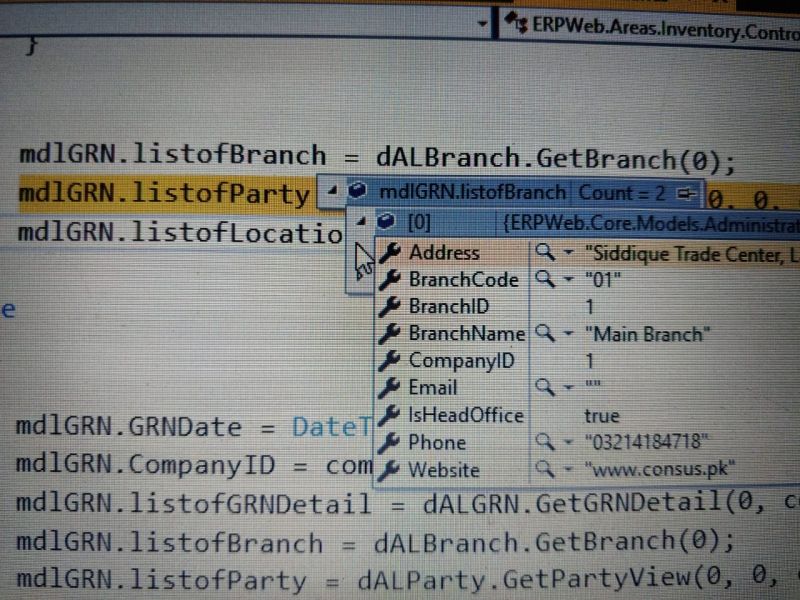Click the mdlGRN.GRNDate code line
The height and width of the screenshot is (600, 800).
pyautogui.click(x=194, y=427)
